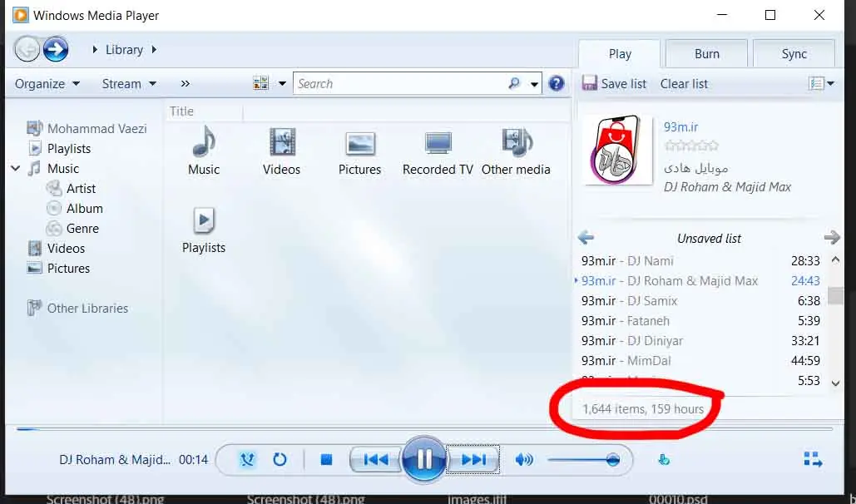This screenshot has width=856, height=504.
Task: Open Help with the question mark icon
Action: tap(557, 83)
